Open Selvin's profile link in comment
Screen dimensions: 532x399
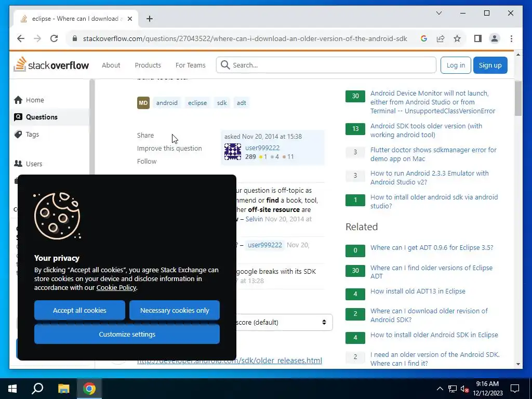tap(254, 219)
